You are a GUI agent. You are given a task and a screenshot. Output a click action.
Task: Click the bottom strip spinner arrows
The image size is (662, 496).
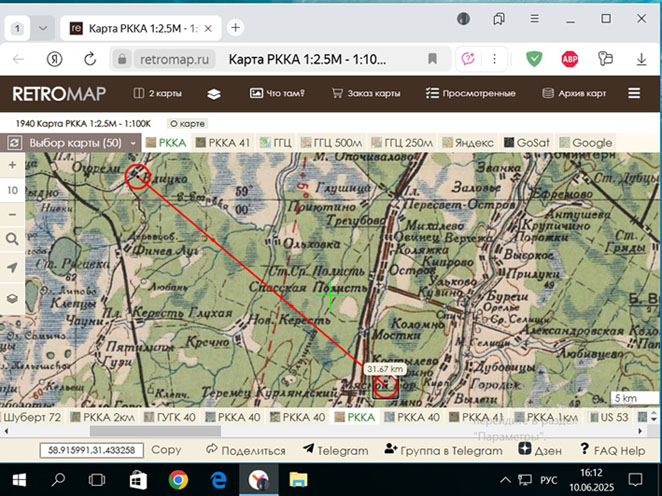pyautogui.click(x=654, y=416)
